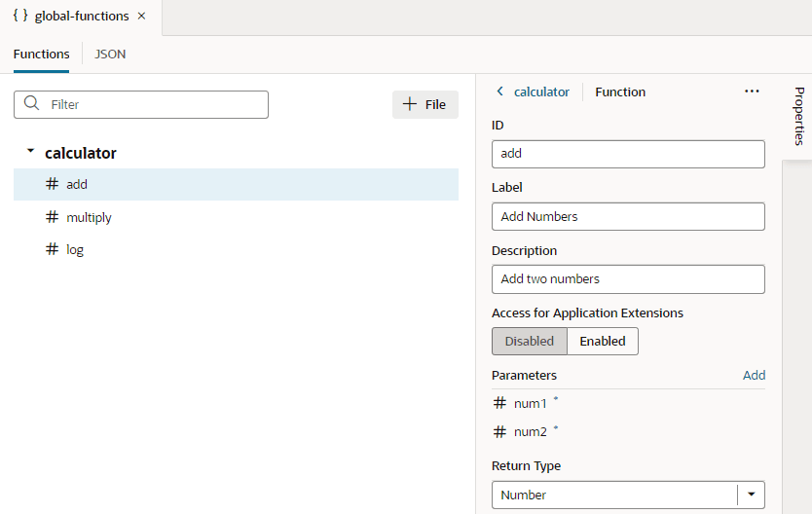Click the search magnifier icon in Filter
This screenshot has height=514, width=812.
[x=31, y=104]
